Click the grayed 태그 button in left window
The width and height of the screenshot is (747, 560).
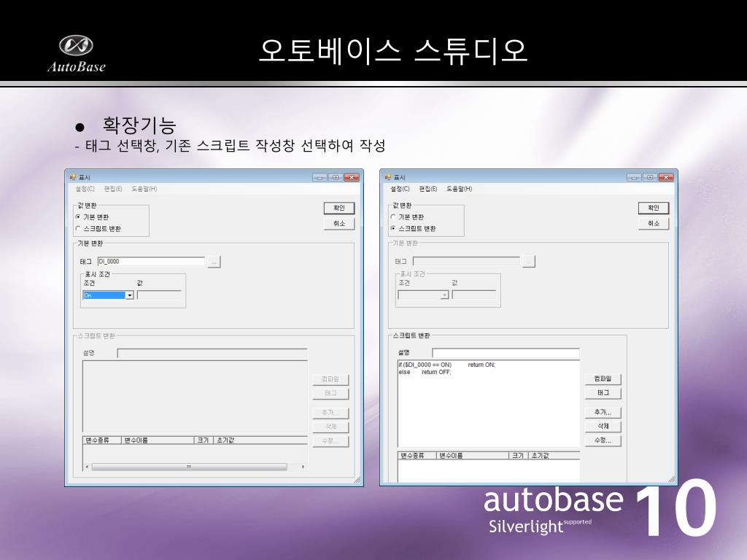(330, 393)
